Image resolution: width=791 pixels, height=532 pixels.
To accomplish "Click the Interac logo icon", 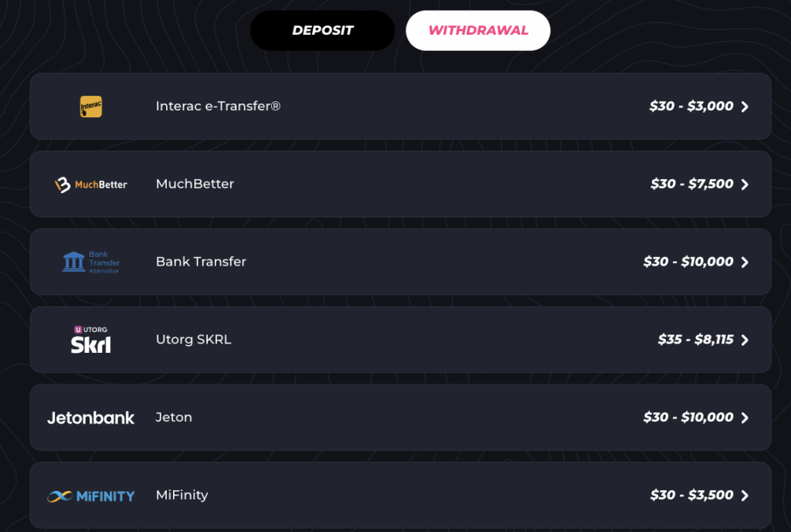I will click(x=91, y=107).
